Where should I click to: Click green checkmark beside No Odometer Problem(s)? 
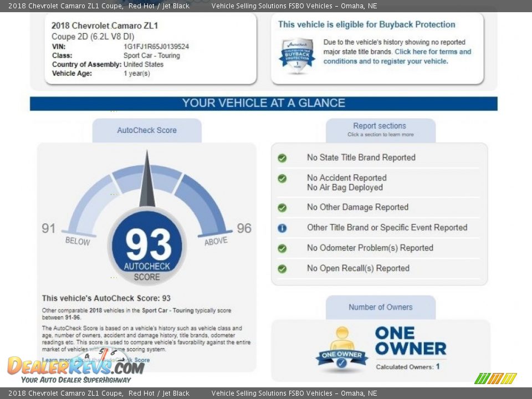tap(282, 248)
